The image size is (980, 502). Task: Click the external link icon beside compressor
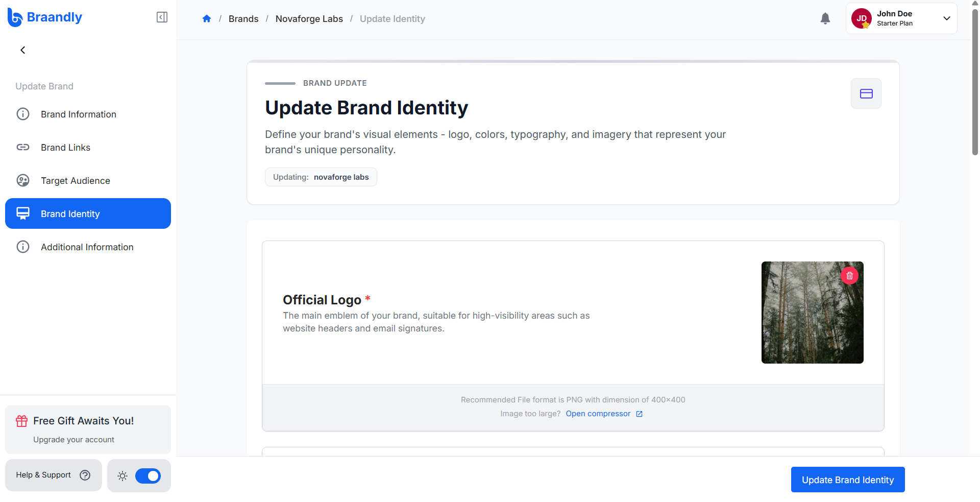click(639, 414)
